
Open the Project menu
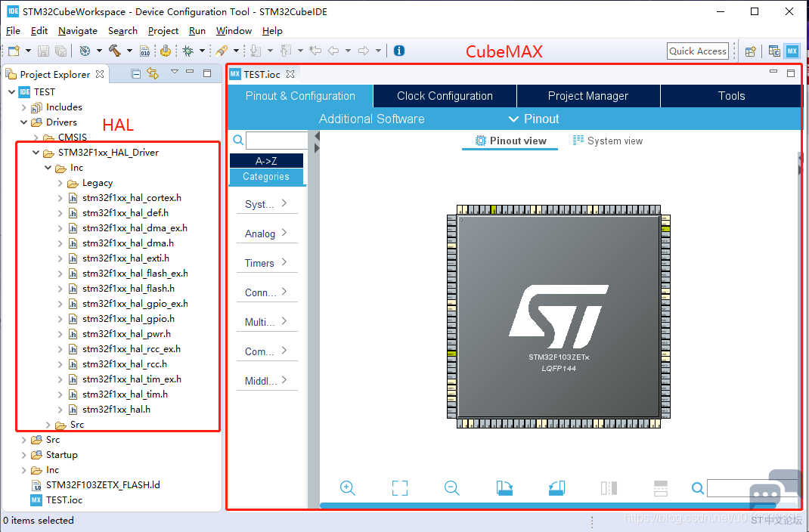pyautogui.click(x=163, y=31)
